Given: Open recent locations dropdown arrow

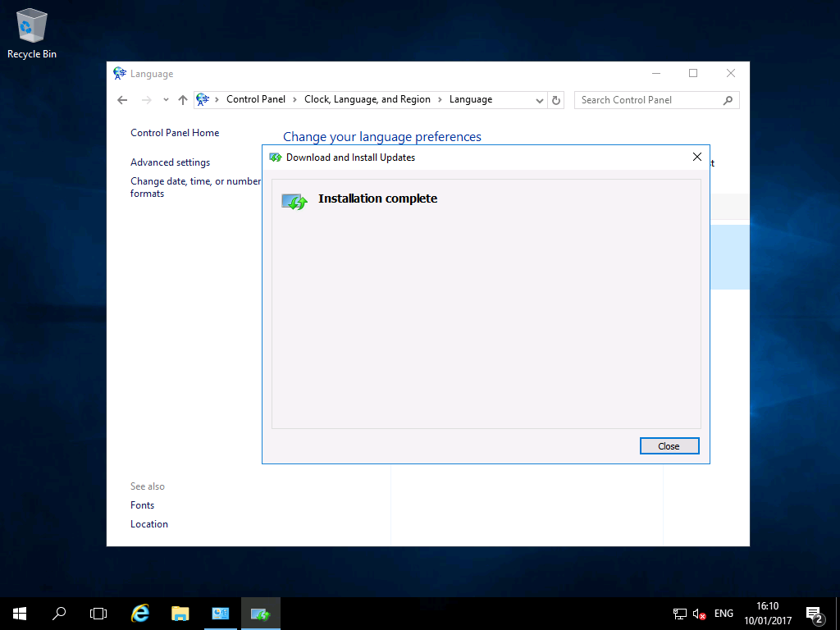Looking at the screenshot, I should (x=166, y=99).
